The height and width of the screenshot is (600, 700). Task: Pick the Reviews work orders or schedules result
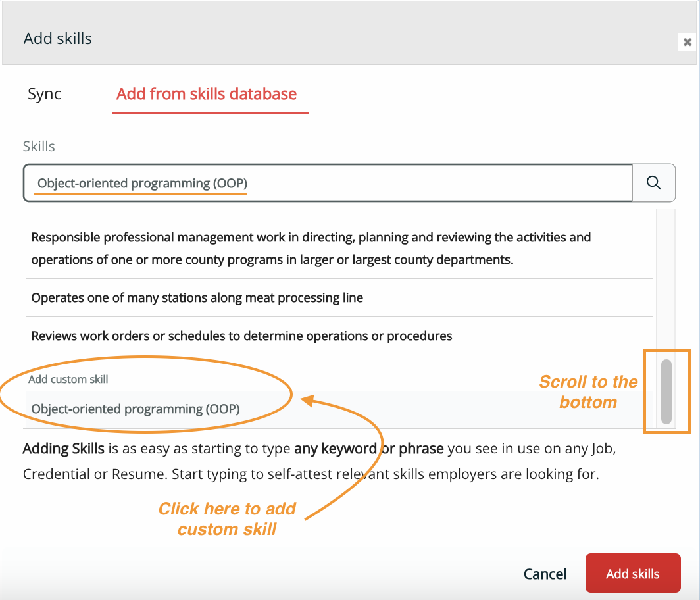tap(242, 336)
